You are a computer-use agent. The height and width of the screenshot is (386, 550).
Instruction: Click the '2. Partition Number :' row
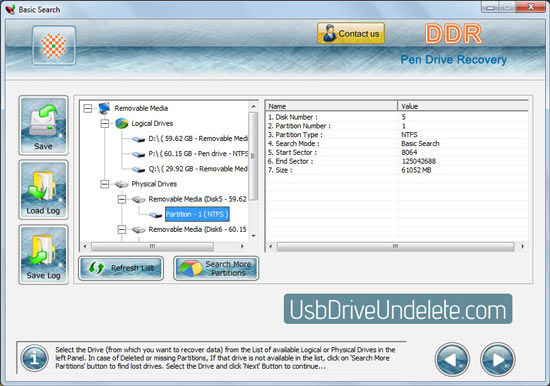[397, 126]
